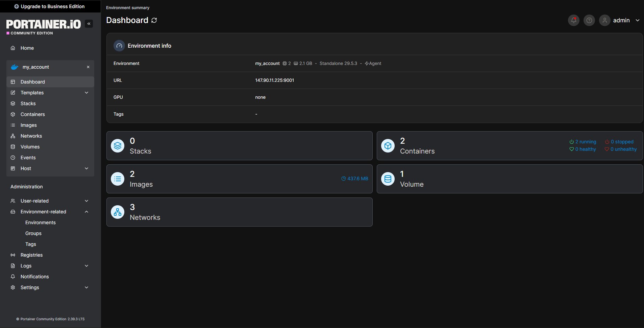Click the Volume tile database icon
644x328 pixels.
(388, 179)
